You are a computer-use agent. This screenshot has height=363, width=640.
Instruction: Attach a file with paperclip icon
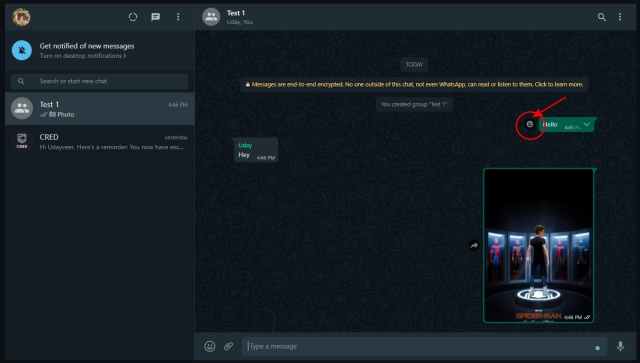click(228, 346)
